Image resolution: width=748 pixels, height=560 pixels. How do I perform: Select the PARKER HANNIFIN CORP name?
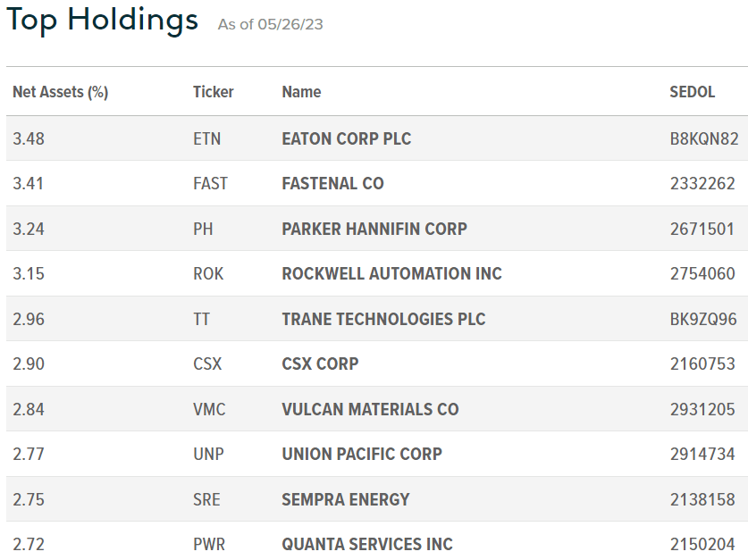pyautogui.click(x=374, y=229)
